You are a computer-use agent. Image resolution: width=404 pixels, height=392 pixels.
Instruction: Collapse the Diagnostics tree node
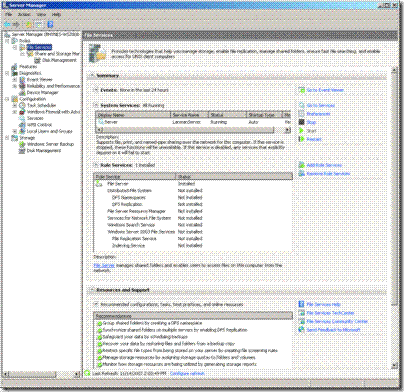click(7, 73)
